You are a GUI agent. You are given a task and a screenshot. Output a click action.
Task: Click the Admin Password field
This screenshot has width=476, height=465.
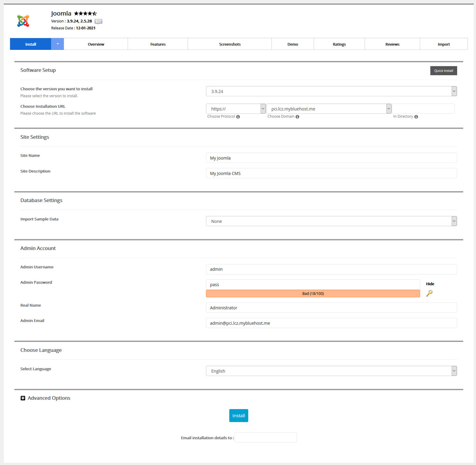pyautogui.click(x=313, y=284)
